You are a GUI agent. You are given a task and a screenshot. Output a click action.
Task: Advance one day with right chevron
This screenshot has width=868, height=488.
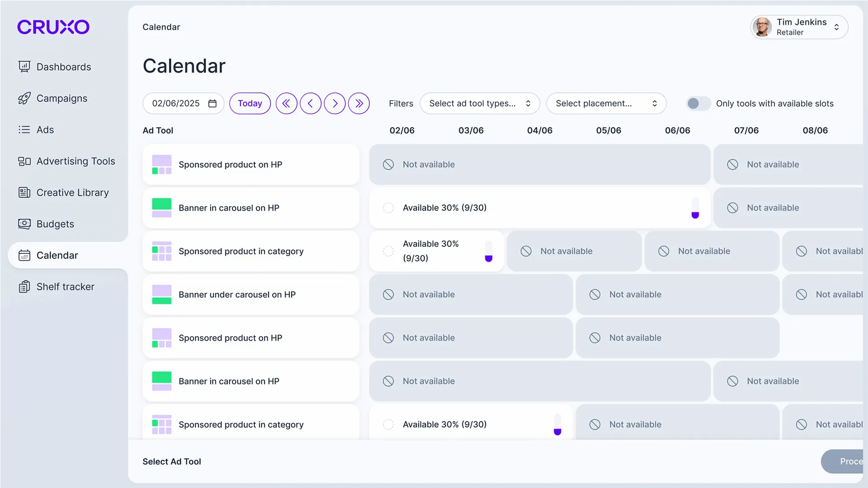pos(335,103)
